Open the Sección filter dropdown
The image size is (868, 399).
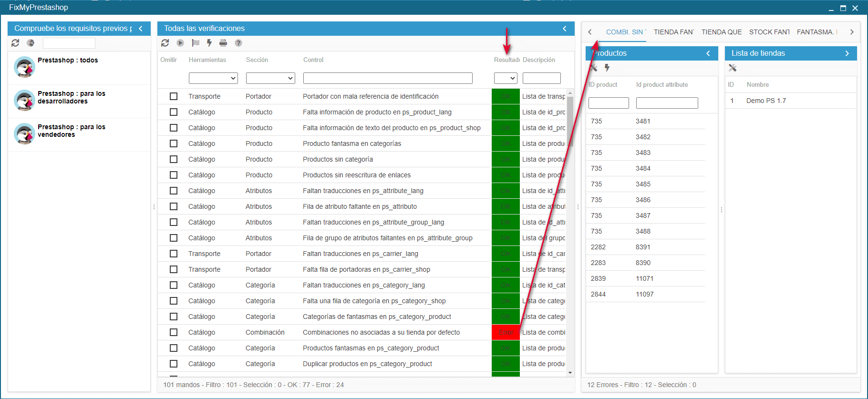(270, 78)
